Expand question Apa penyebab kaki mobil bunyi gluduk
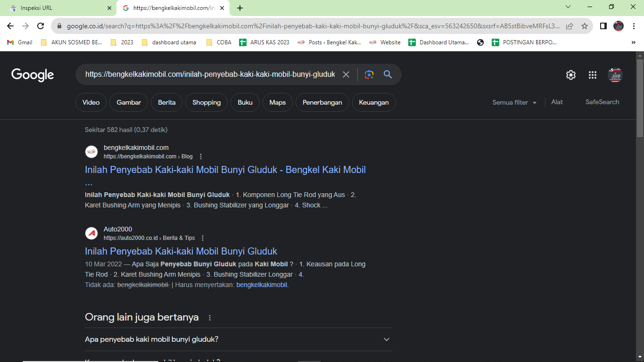This screenshot has height=362, width=644. point(239,339)
